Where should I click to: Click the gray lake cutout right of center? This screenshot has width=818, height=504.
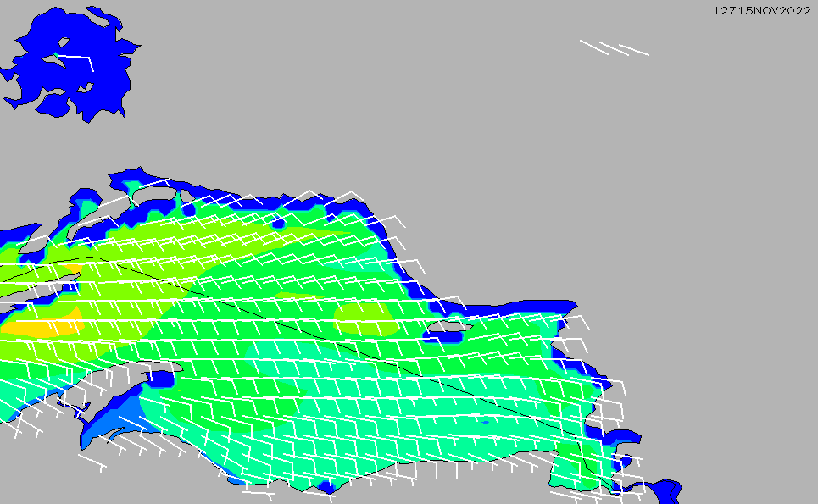(449, 326)
